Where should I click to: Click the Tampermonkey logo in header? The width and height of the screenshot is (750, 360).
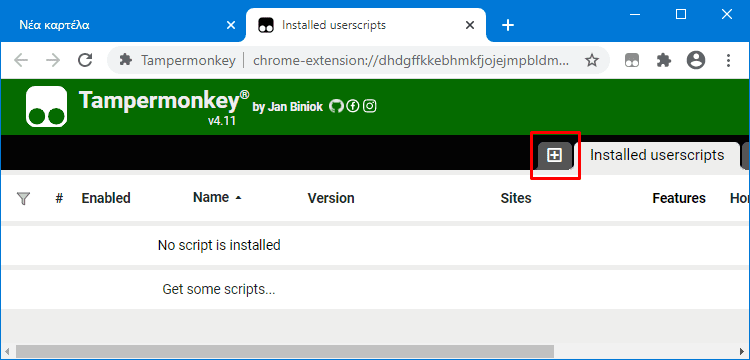[46, 107]
